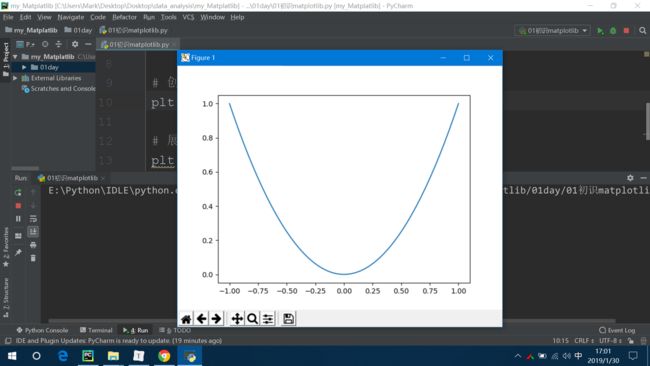Screen dimensions: 650x366
Task: Open the Navigate menu
Action: click(71, 17)
